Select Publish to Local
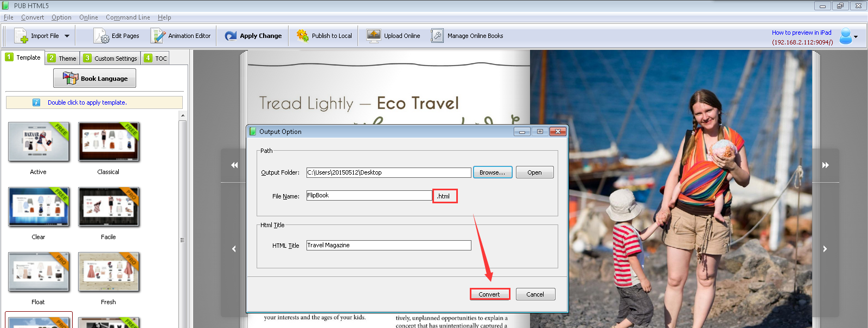This screenshot has height=328, width=868. (324, 36)
